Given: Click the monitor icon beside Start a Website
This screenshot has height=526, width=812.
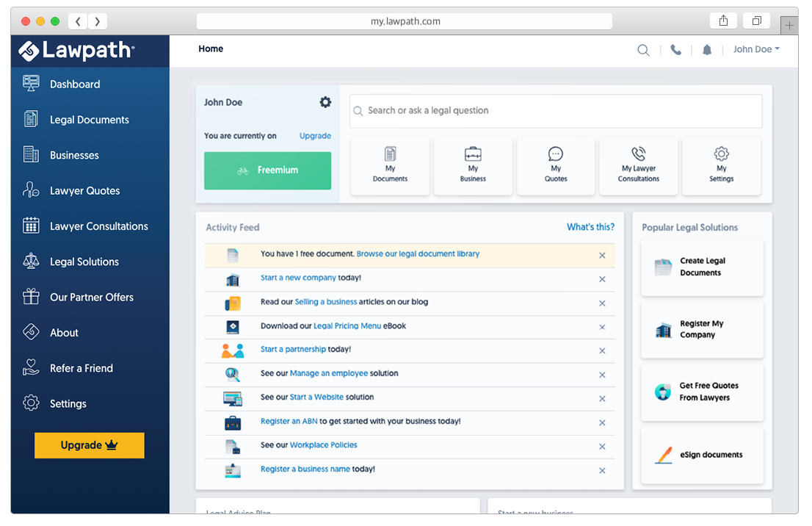Looking at the screenshot, I should tap(233, 398).
